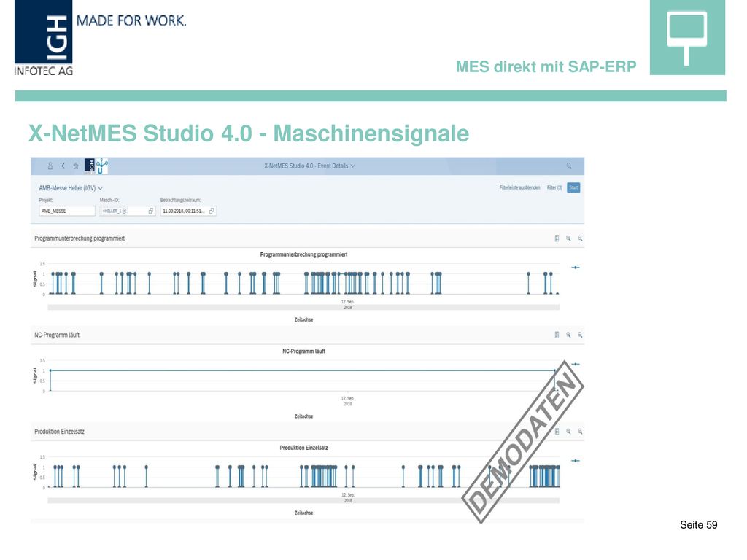Open value help icon for Masch.-ID field

pyautogui.click(x=151, y=211)
